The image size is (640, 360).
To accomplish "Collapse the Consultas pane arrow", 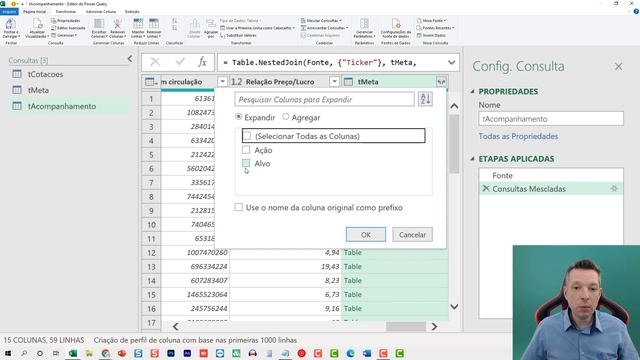I will [x=130, y=59].
